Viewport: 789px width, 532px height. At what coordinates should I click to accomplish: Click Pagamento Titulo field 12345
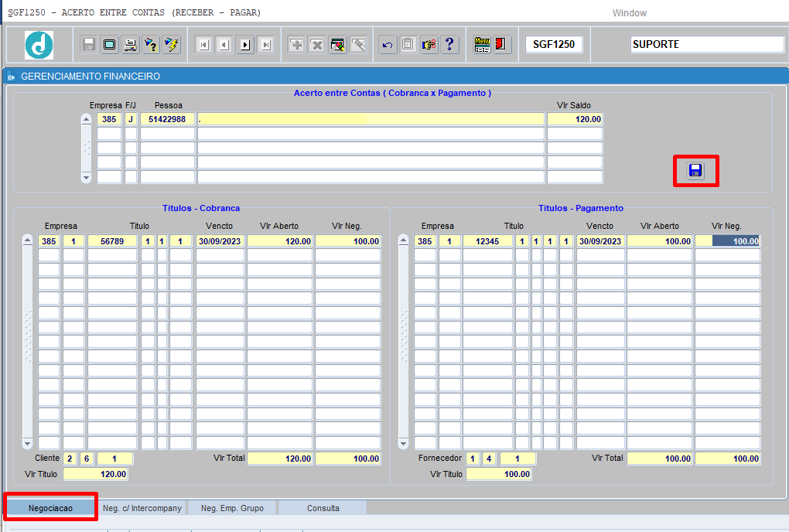(487, 241)
